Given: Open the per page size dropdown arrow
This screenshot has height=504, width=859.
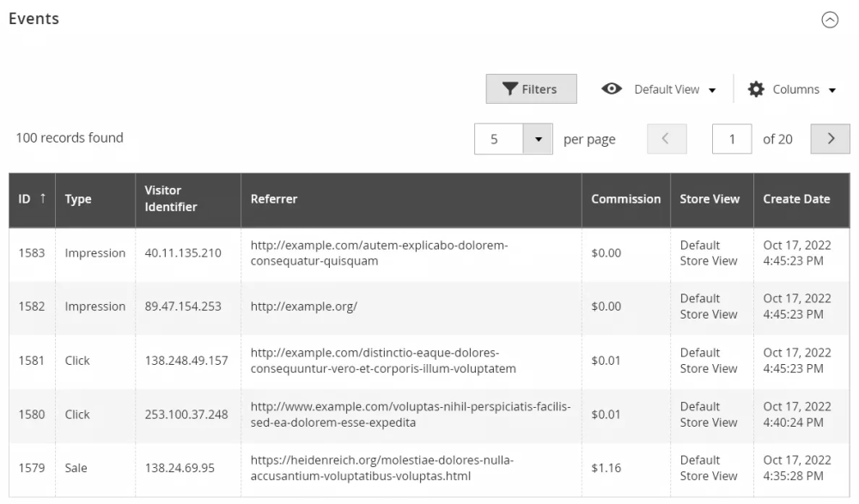Looking at the screenshot, I should click(x=538, y=139).
